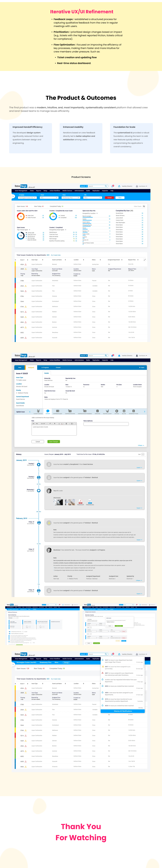Image resolution: width=162 pixels, height=868 pixels.
Task: Change the Grouped by Location dropdown
Action: coord(90,213)
